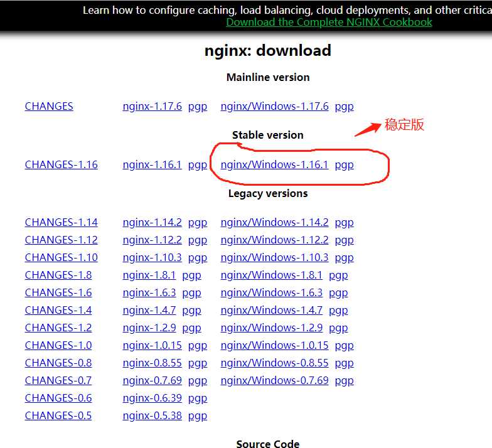
Task: Open CHANGES-1.14 link
Action: (x=61, y=222)
